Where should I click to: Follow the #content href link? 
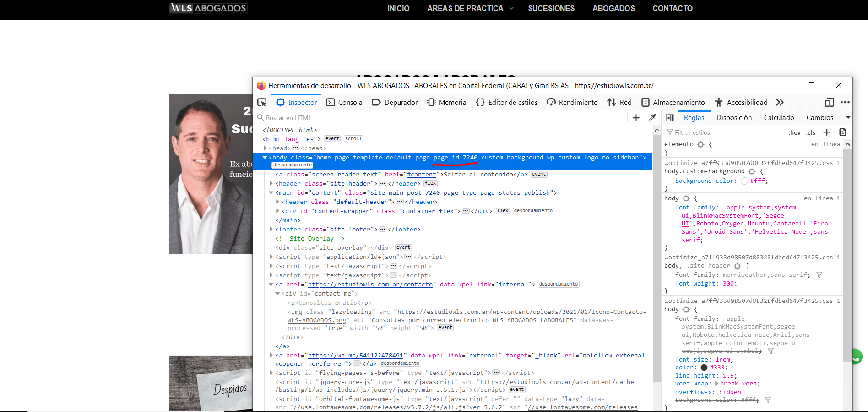click(x=421, y=175)
